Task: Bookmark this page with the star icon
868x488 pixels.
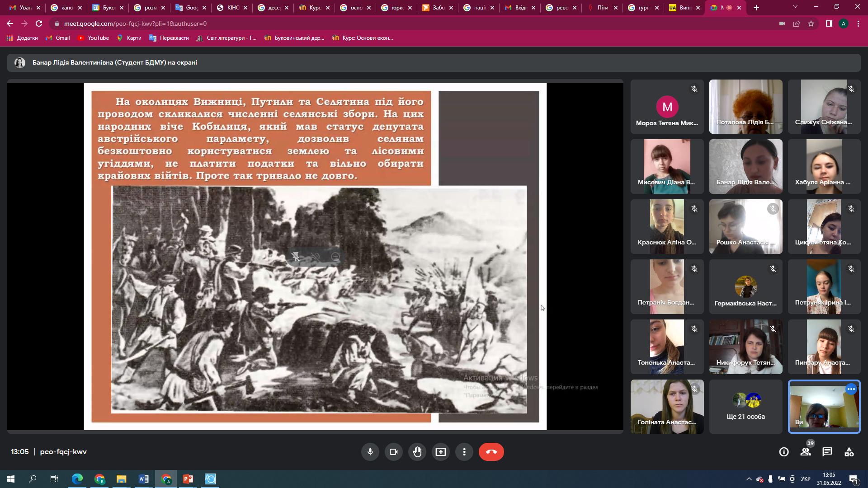Action: [811, 23]
